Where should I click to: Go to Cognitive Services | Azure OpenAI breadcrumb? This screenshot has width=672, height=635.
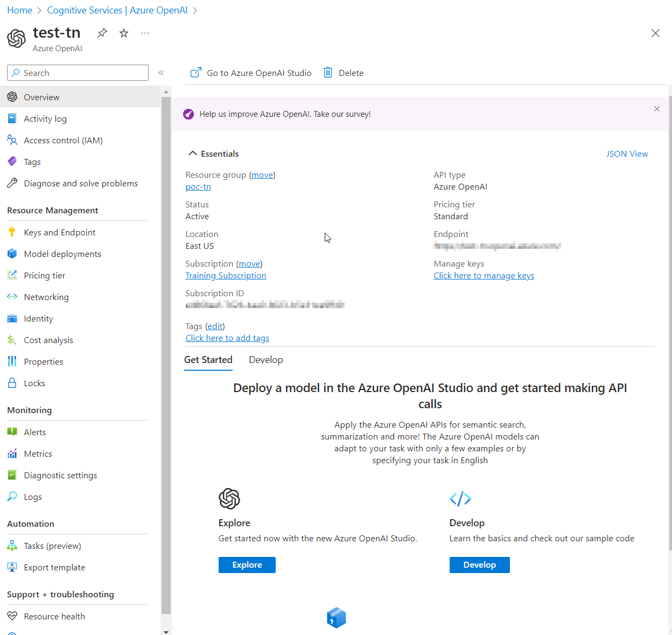point(117,10)
